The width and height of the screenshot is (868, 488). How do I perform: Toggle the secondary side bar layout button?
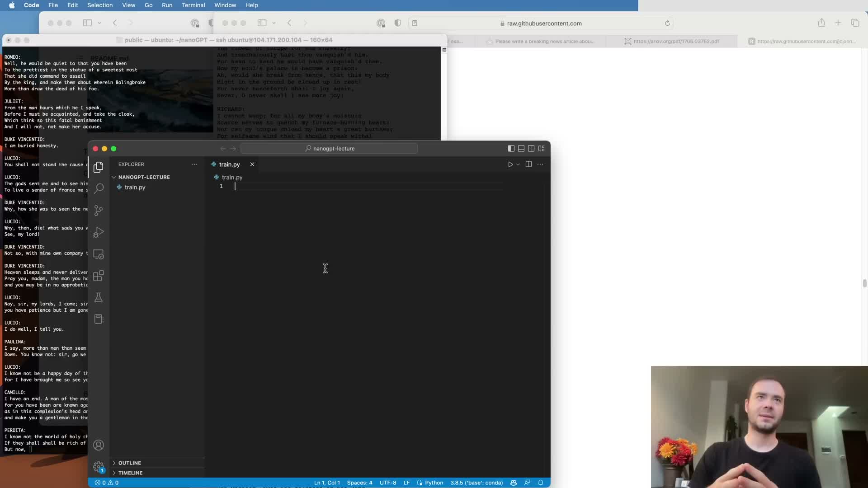(x=531, y=149)
